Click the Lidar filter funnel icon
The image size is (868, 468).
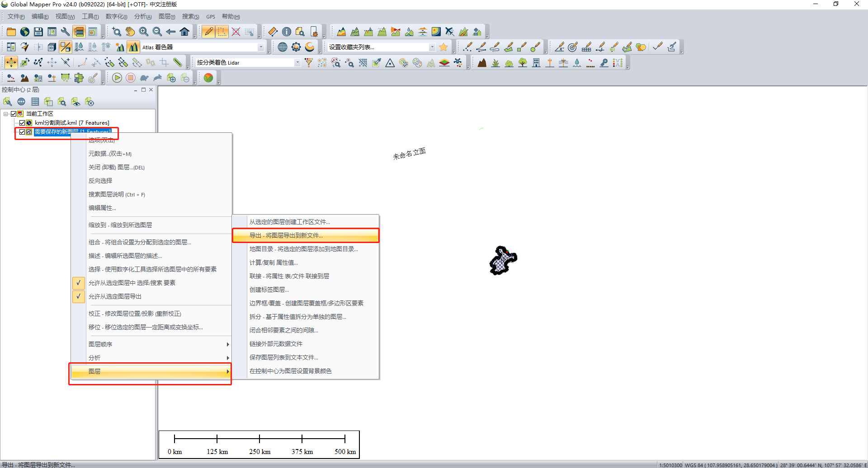309,63
